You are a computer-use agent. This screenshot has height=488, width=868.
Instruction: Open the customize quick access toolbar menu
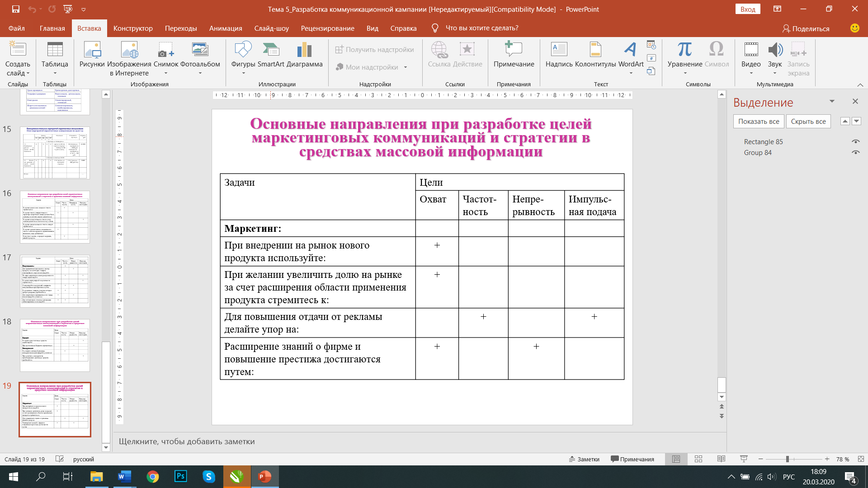[84, 9]
